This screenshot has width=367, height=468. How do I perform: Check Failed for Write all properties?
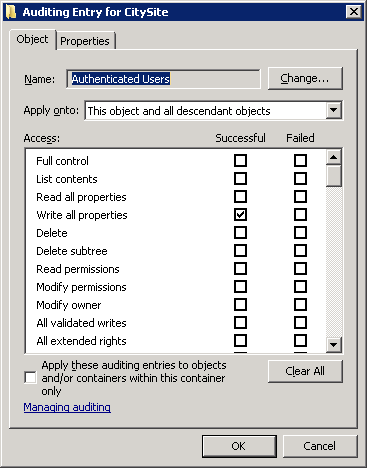(300, 215)
